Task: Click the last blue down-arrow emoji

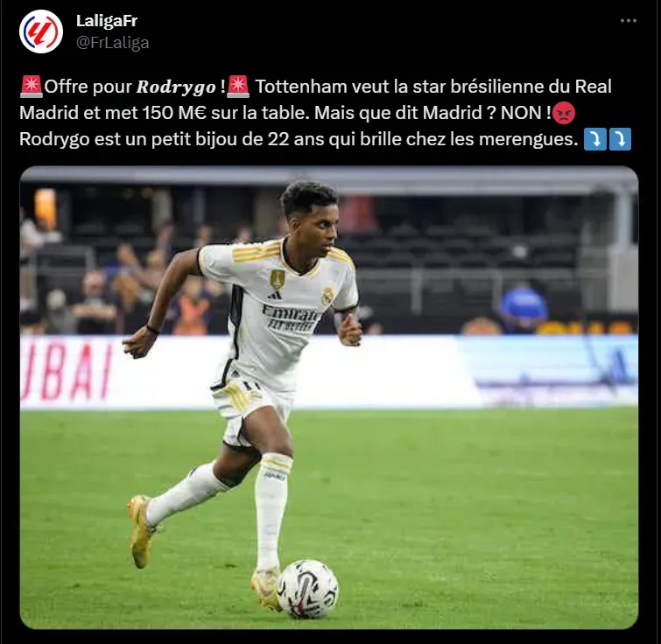Action: point(620,139)
